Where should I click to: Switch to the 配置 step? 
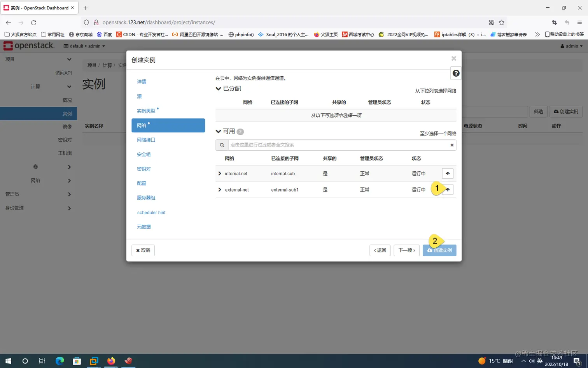click(142, 183)
